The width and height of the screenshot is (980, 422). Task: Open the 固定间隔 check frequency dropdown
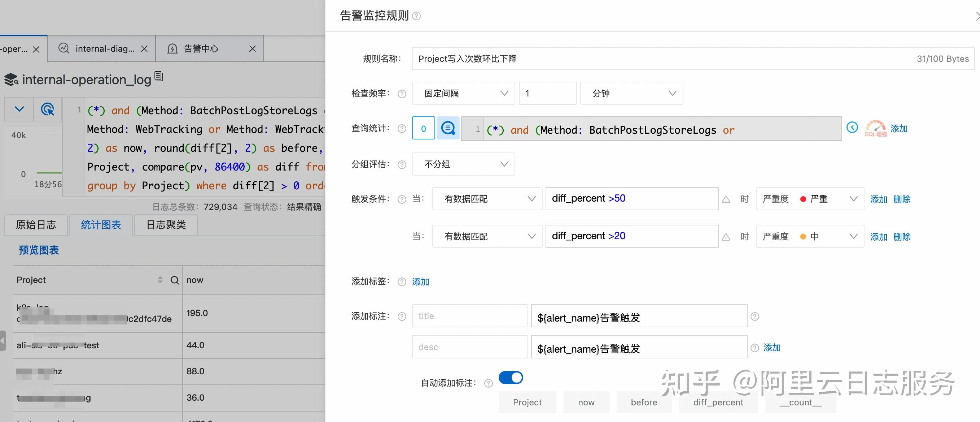pos(463,93)
